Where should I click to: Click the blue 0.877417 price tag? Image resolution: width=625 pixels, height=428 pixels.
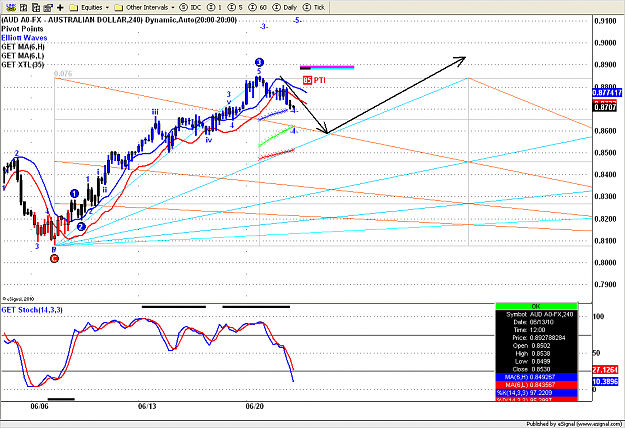point(607,93)
